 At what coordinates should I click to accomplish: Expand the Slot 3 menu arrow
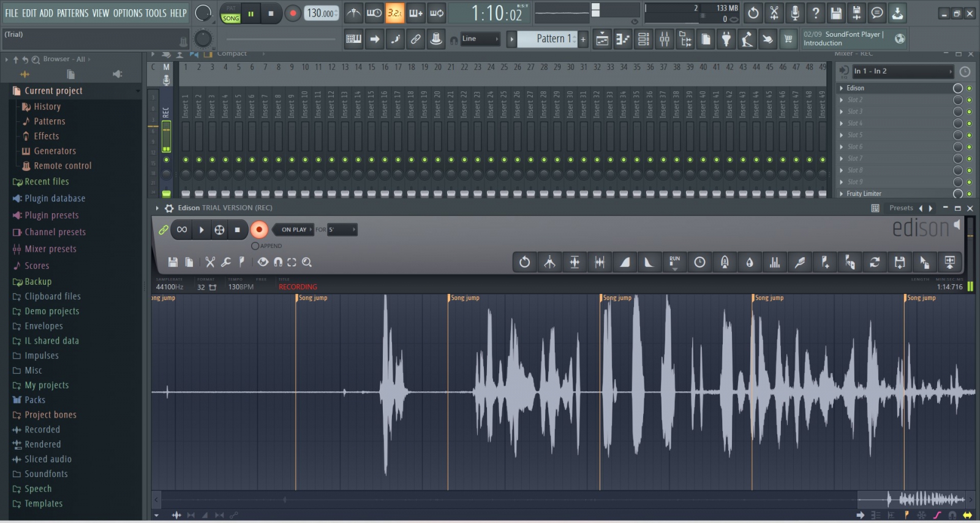click(x=842, y=111)
